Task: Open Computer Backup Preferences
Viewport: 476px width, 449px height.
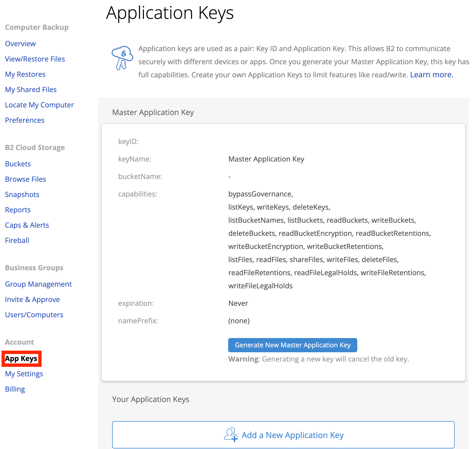Action: pyautogui.click(x=25, y=120)
